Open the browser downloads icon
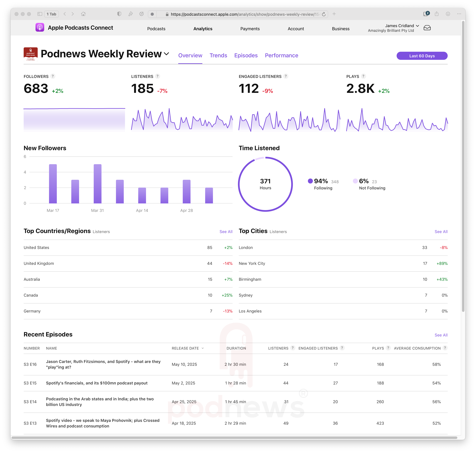Viewport: 476px width, 453px height. (x=448, y=14)
